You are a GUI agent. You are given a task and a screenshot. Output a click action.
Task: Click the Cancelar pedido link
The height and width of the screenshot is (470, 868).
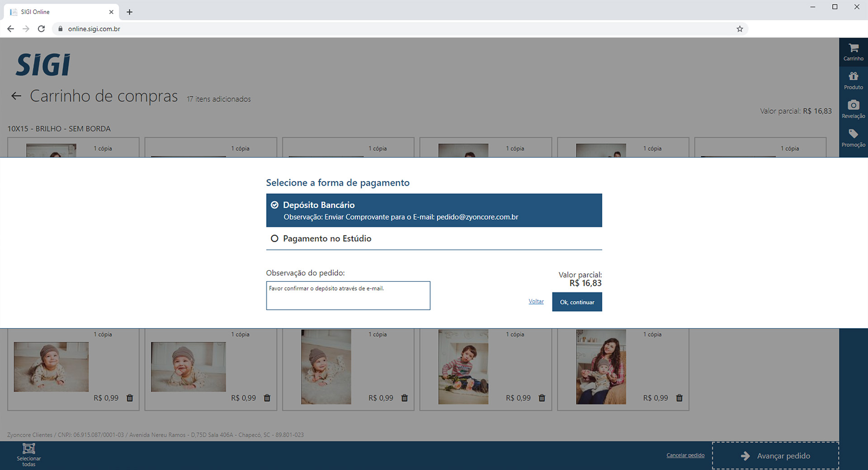pyautogui.click(x=685, y=455)
